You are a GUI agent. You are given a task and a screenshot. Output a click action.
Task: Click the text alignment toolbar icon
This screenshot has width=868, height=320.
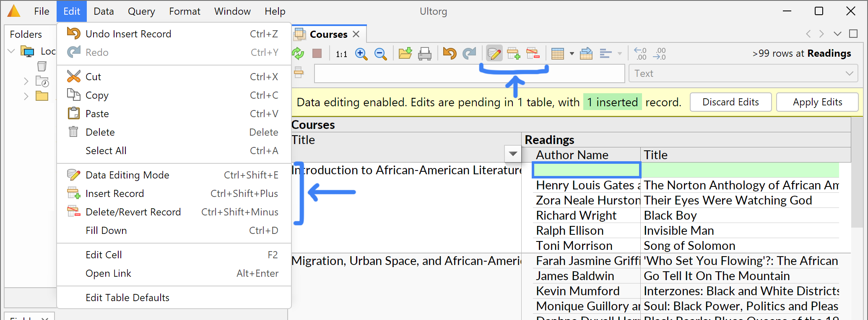606,53
